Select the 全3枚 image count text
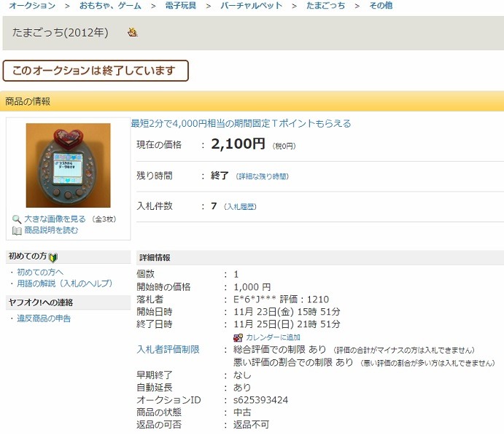The height and width of the screenshot is (446, 504). [x=104, y=219]
